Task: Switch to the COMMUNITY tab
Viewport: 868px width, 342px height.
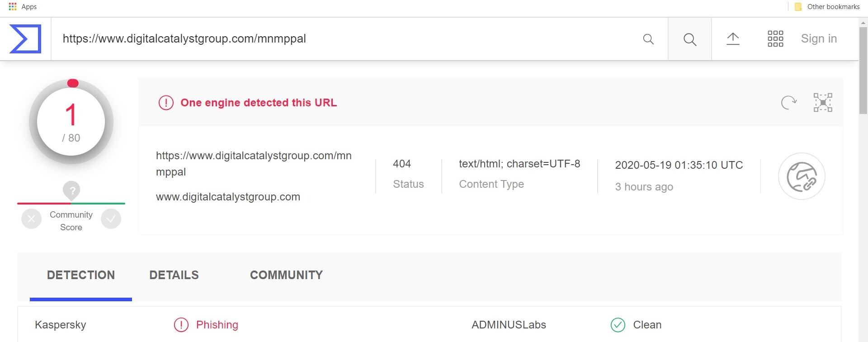Action: pos(286,275)
